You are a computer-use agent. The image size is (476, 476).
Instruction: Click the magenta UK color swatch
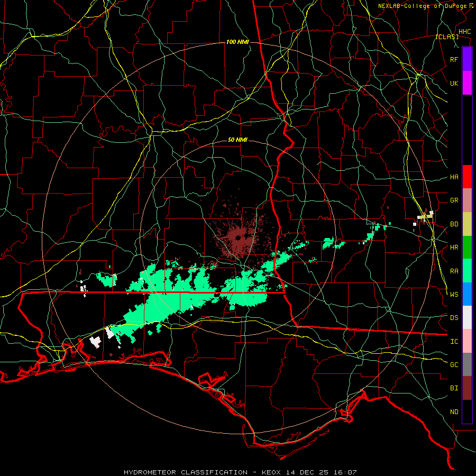pos(467,83)
